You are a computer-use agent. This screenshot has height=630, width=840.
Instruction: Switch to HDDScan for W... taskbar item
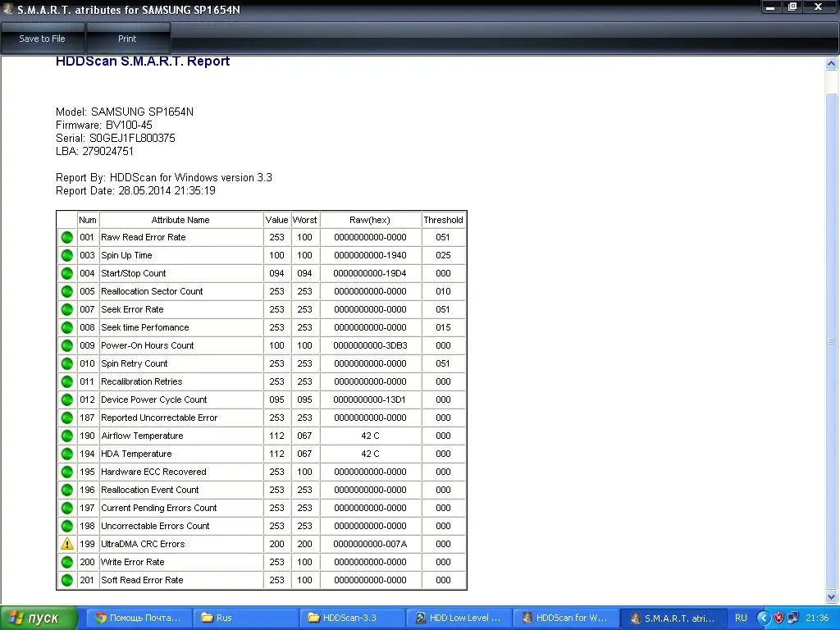[x=565, y=618]
